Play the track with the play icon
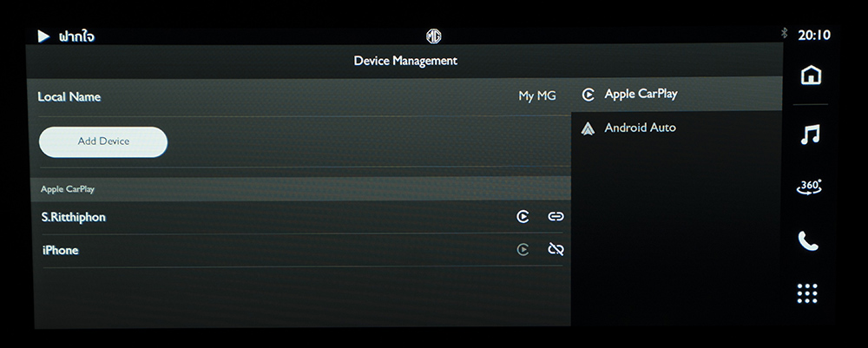This screenshot has width=868, height=348. 43,36
